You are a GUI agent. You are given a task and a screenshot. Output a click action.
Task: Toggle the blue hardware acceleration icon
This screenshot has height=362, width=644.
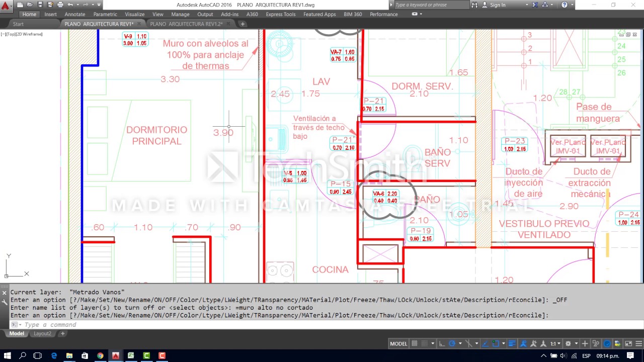[x=607, y=344]
